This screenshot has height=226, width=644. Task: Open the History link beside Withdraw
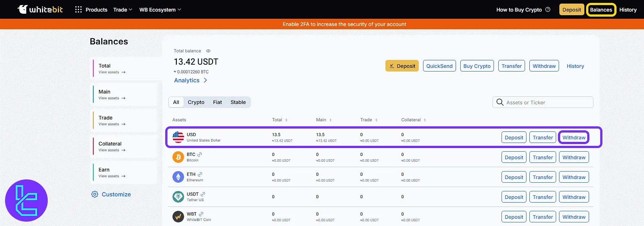[575, 66]
